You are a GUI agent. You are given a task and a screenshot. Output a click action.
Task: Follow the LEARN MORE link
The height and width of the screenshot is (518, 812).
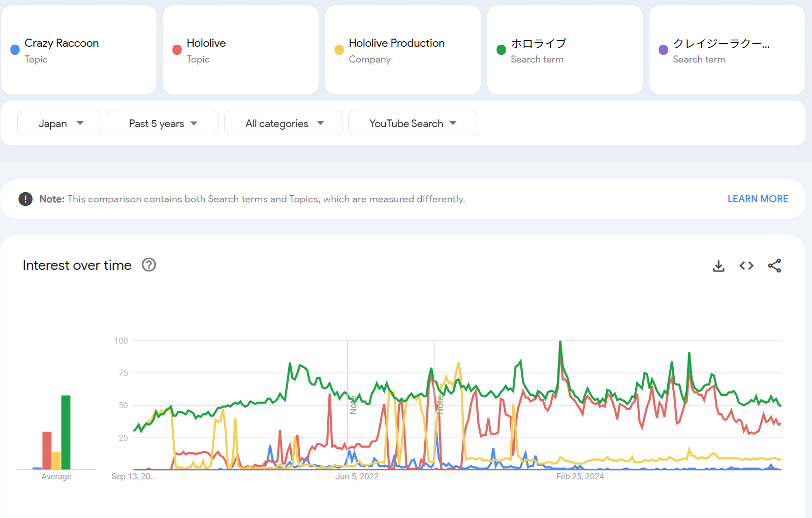click(x=758, y=199)
